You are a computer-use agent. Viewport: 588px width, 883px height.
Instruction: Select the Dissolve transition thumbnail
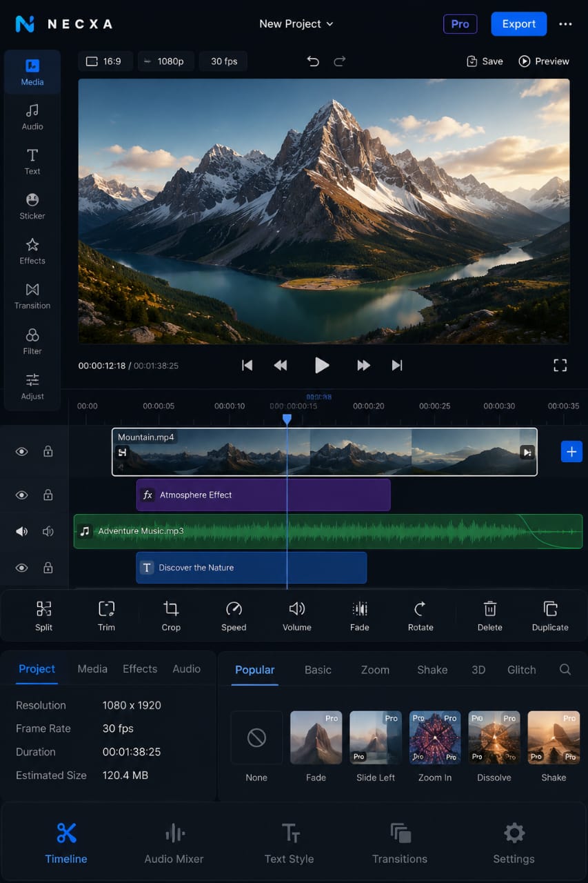pyautogui.click(x=494, y=737)
